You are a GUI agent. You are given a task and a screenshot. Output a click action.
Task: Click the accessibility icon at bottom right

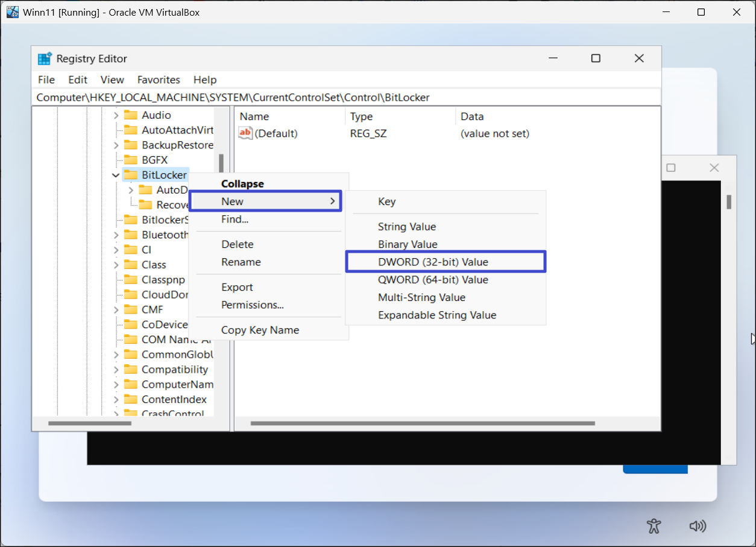[x=654, y=526]
